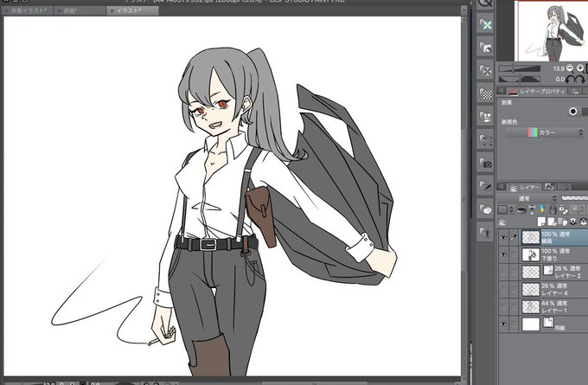Click zoom value 13.8 in Navigator
588x385 pixels.
[x=559, y=68]
